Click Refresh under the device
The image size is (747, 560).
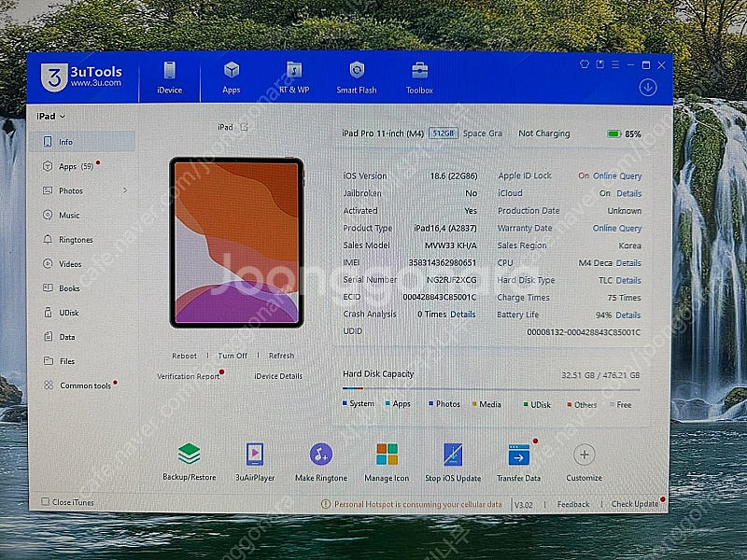tap(281, 356)
